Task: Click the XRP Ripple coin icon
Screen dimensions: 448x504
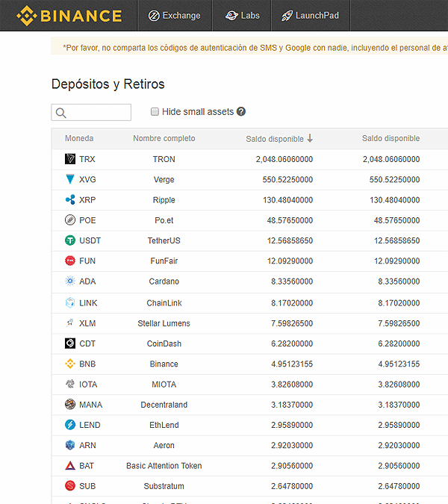Action: coord(70,199)
